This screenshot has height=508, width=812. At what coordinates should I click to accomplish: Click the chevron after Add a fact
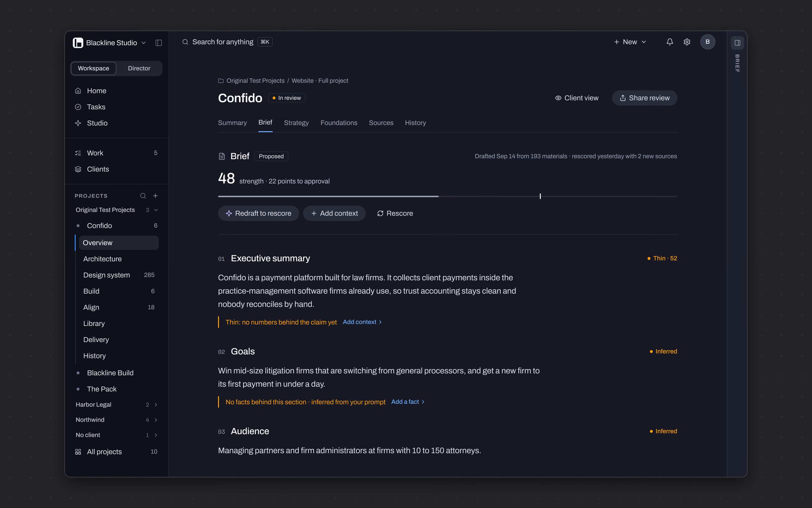(423, 402)
